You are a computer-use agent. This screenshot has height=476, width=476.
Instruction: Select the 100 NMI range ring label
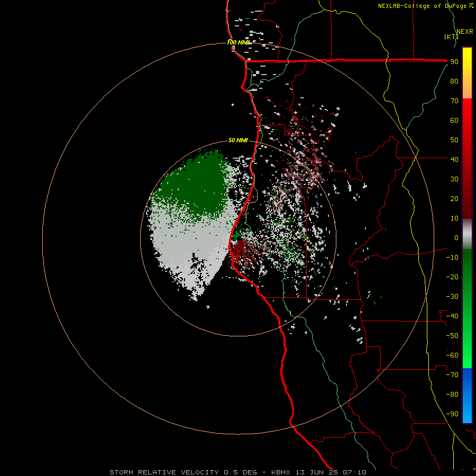click(238, 42)
